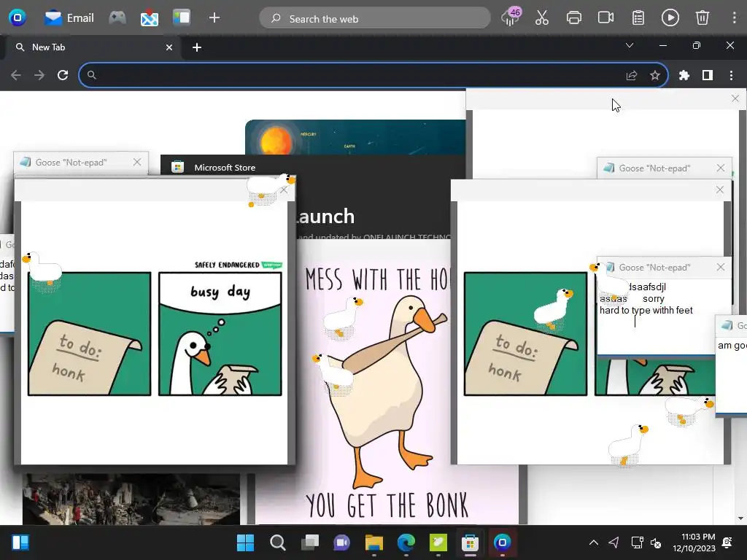Click the Microsoft Store window title
Image resolution: width=747 pixels, height=560 pixels.
point(225,168)
